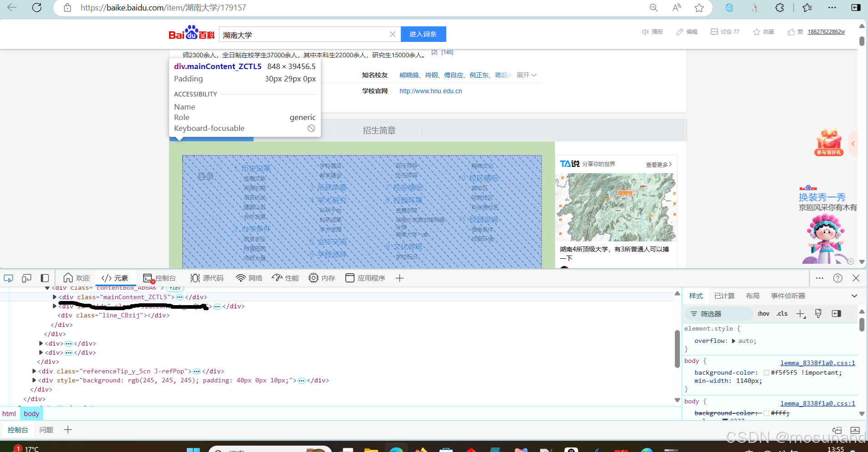This screenshot has height=452, width=868.
Task: Open the favorites list icon
Action: click(807, 8)
